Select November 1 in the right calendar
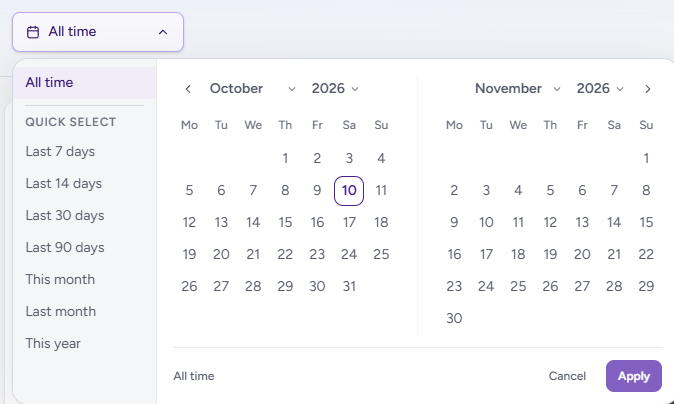This screenshot has height=404, width=674. click(x=646, y=159)
